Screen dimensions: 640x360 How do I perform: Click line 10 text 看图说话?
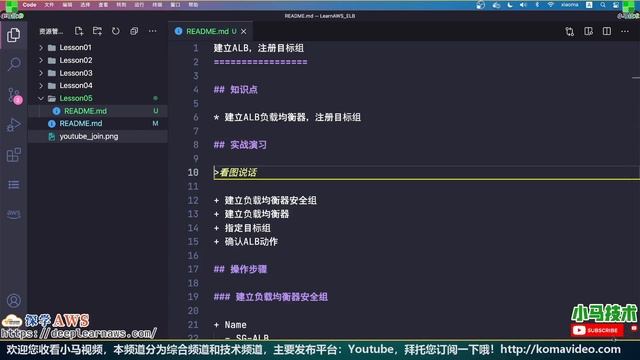point(238,173)
